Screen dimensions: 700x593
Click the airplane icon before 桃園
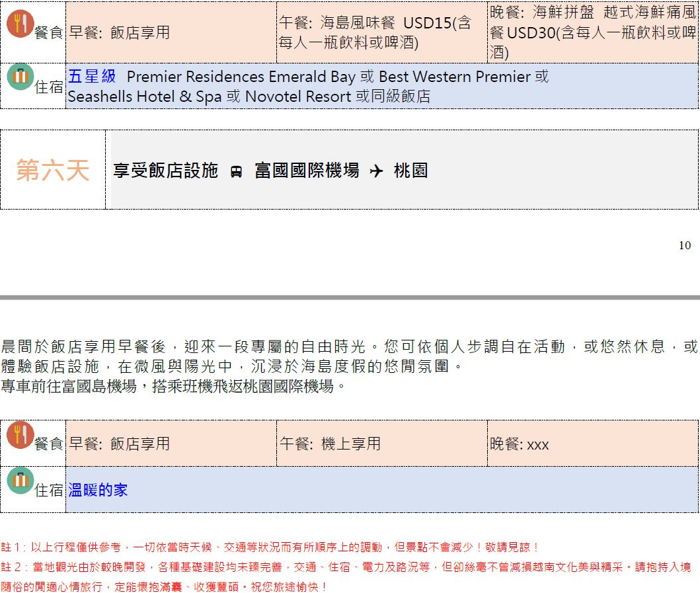(376, 171)
